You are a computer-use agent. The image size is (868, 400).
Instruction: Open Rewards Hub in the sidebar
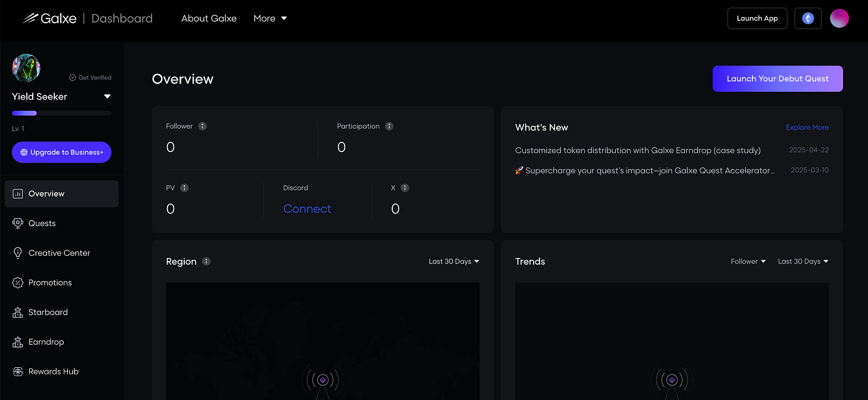61,371
